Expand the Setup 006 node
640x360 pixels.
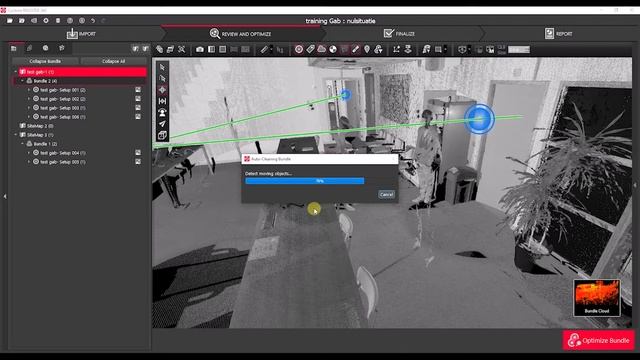(29, 117)
